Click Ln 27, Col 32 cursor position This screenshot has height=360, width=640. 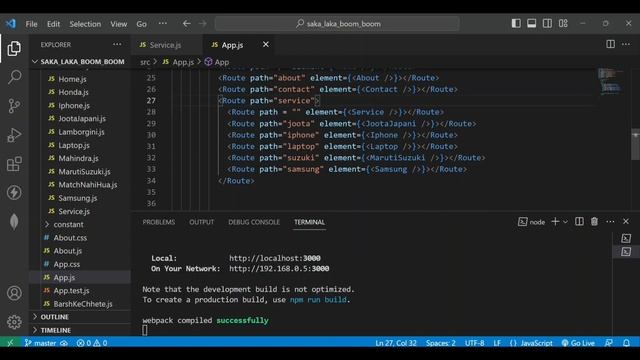[x=396, y=343]
